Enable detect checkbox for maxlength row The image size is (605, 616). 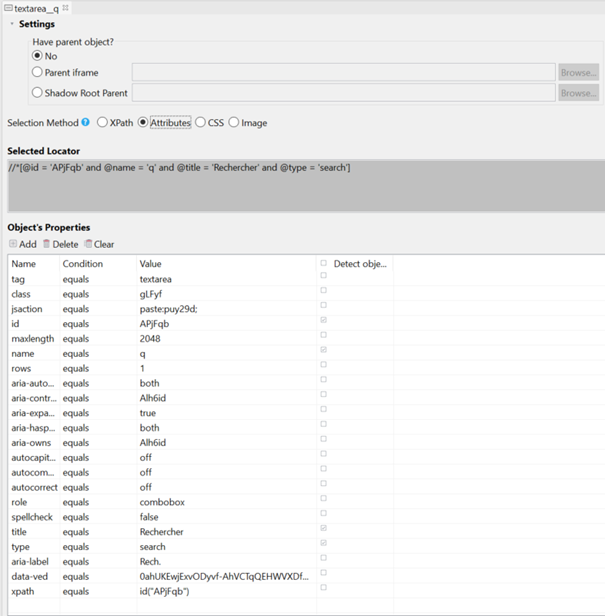pyautogui.click(x=323, y=335)
